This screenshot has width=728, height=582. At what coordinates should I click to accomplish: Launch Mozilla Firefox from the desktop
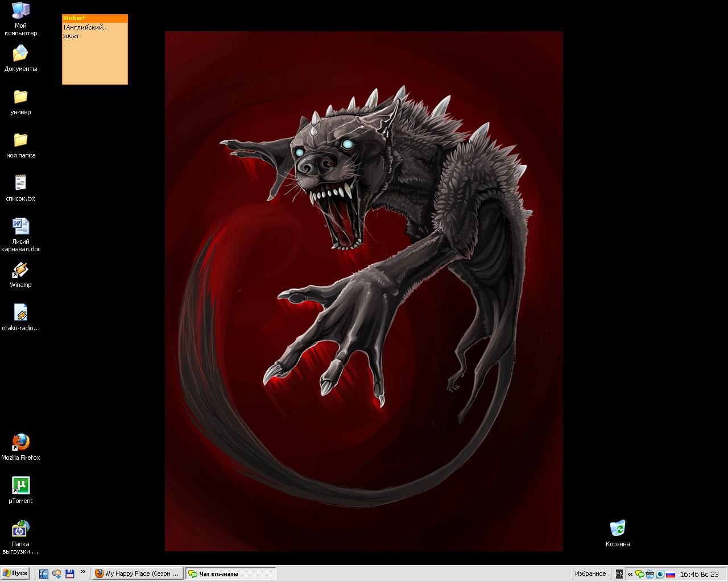(20, 443)
